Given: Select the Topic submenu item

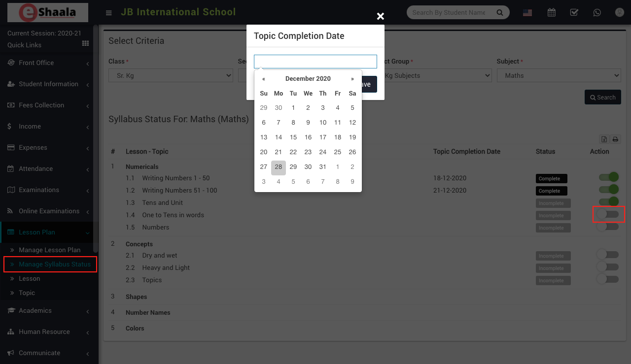Looking at the screenshot, I should (27, 293).
